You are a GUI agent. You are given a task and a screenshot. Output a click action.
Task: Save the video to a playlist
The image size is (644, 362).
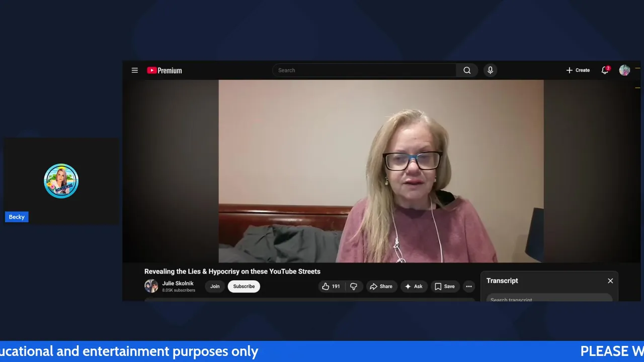pos(445,287)
